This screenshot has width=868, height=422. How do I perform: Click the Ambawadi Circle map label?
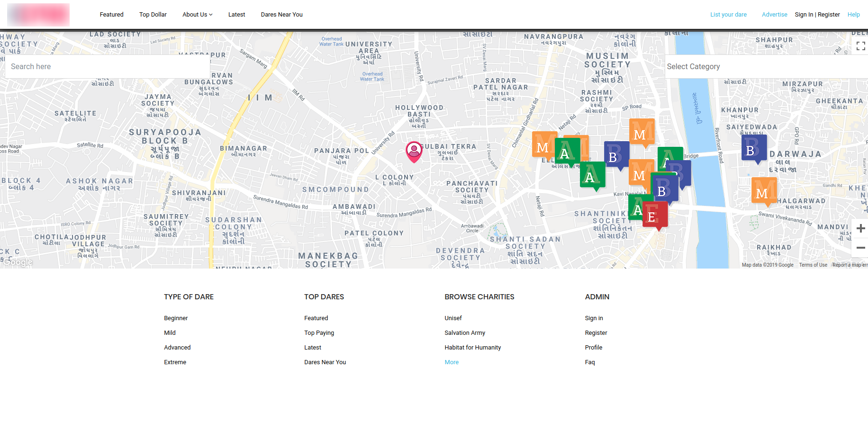tap(472, 228)
